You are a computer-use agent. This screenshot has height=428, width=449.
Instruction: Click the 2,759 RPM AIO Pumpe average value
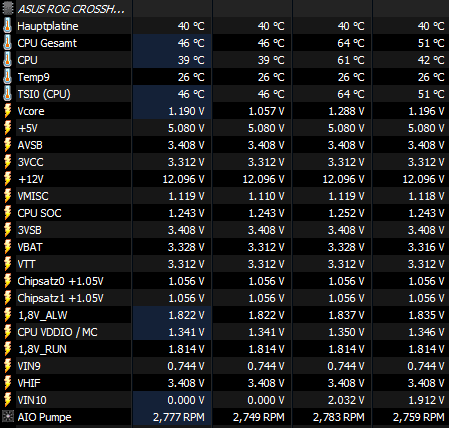(x=419, y=417)
